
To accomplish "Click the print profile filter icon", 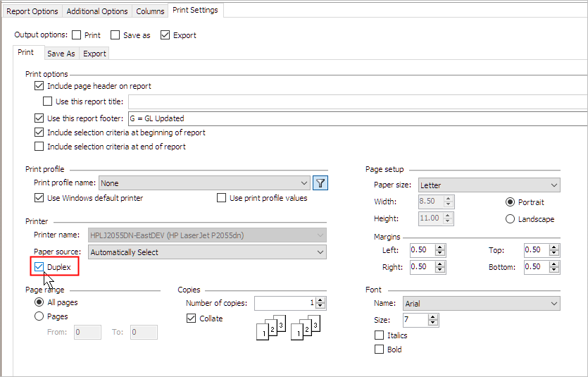I will click(x=321, y=183).
